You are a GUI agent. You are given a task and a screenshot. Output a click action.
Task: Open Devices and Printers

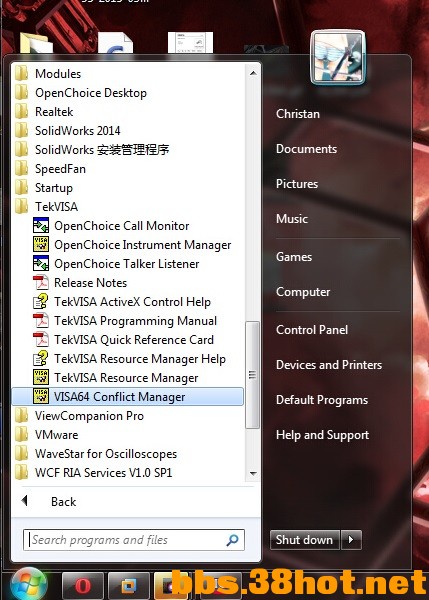(x=329, y=365)
